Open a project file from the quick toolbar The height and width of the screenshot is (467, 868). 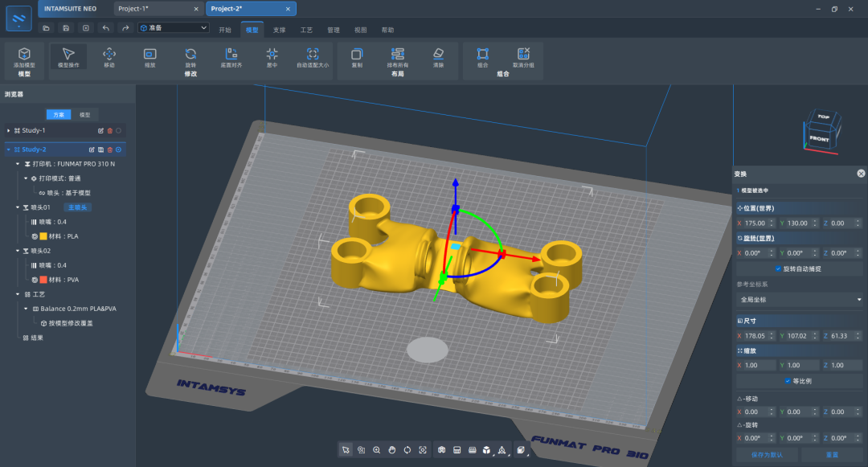point(46,27)
